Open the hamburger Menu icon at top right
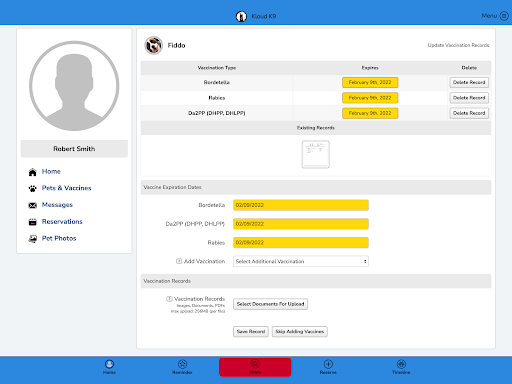The image size is (512, 384). 504,16
